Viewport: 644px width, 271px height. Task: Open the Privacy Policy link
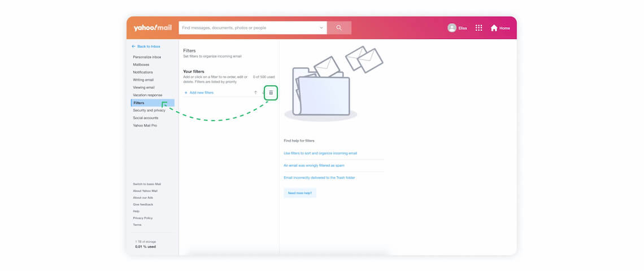(142, 218)
